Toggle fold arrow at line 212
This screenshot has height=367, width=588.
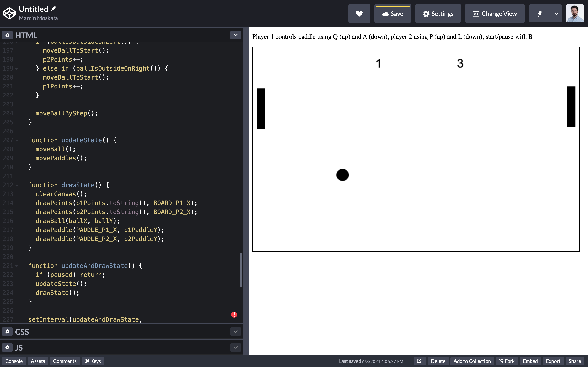click(17, 185)
